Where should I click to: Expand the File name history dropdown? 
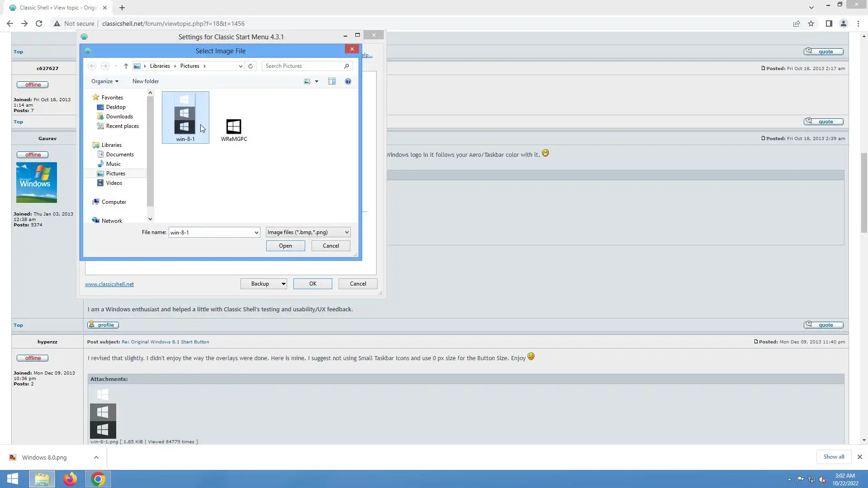pos(256,232)
